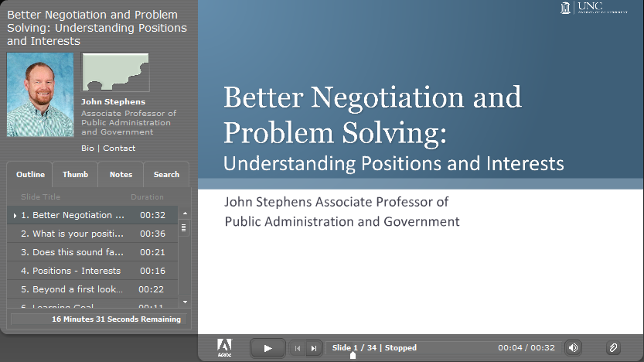The height and width of the screenshot is (362, 644).
Task: Click the slide's main title heading
Action: pos(373,114)
